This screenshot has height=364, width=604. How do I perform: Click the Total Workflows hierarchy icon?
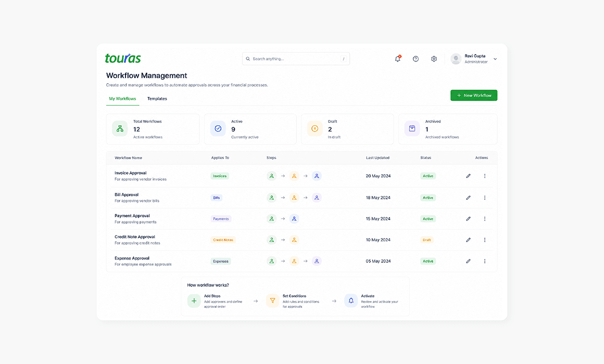pyautogui.click(x=120, y=128)
